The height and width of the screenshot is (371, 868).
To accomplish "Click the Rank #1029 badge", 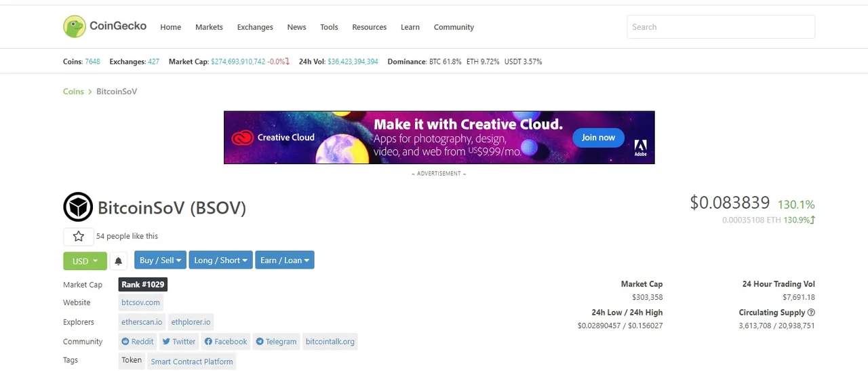I will tap(142, 285).
